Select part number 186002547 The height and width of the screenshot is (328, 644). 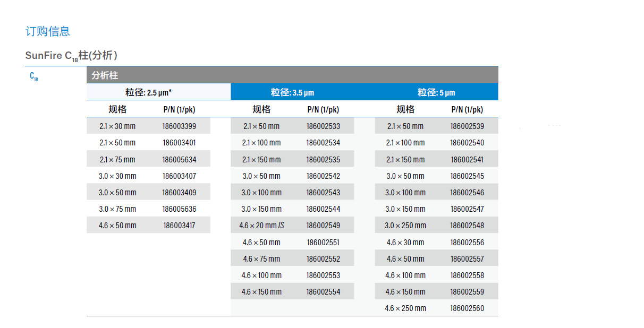pyautogui.click(x=467, y=209)
